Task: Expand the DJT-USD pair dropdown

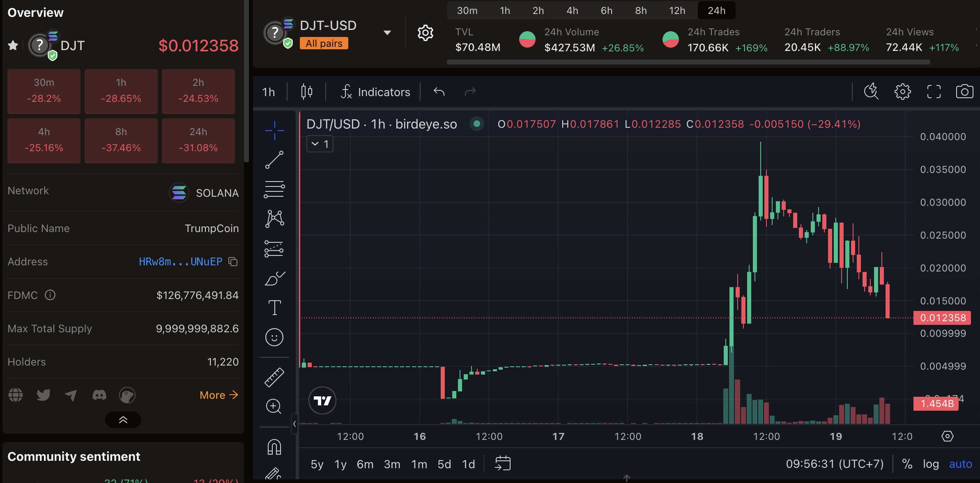Action: coord(387,32)
